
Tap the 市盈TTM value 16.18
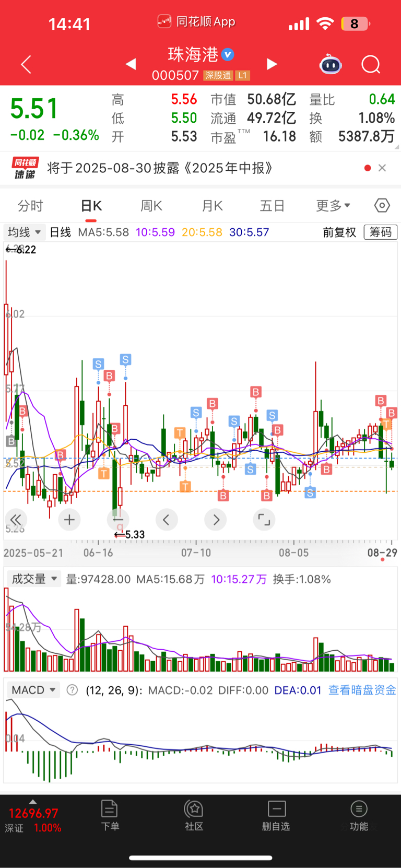point(279,137)
